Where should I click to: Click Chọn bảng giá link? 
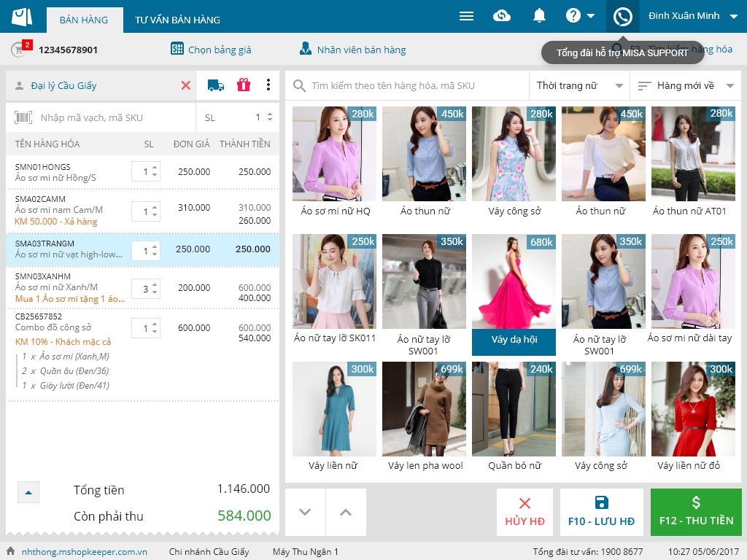coord(219,50)
